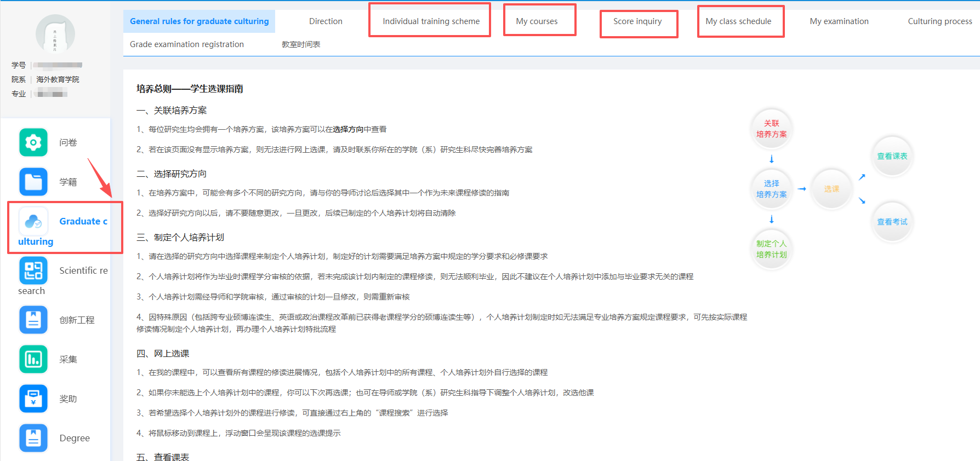Screen dimensions: 980x461
Task: Open the 采集 chart icon
Action: click(x=33, y=359)
